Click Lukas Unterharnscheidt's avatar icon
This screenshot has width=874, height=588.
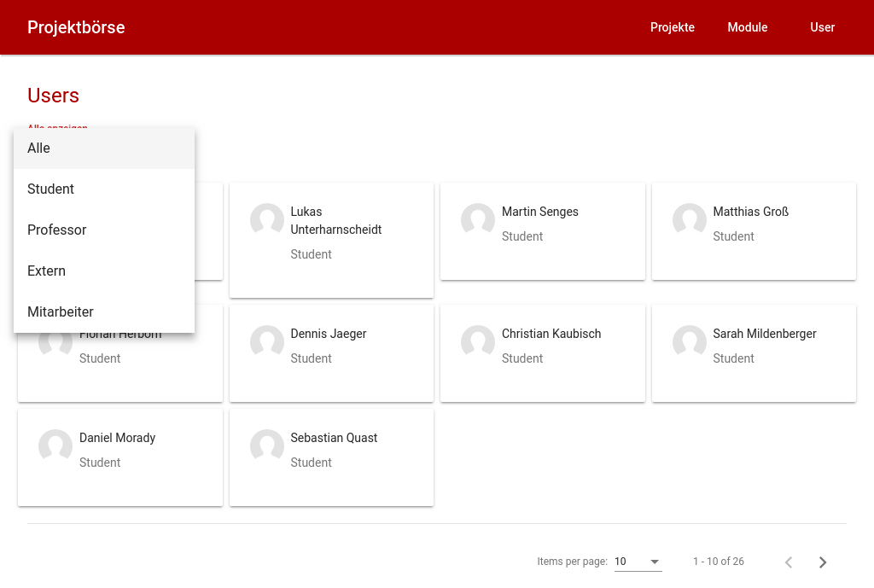[x=267, y=219]
